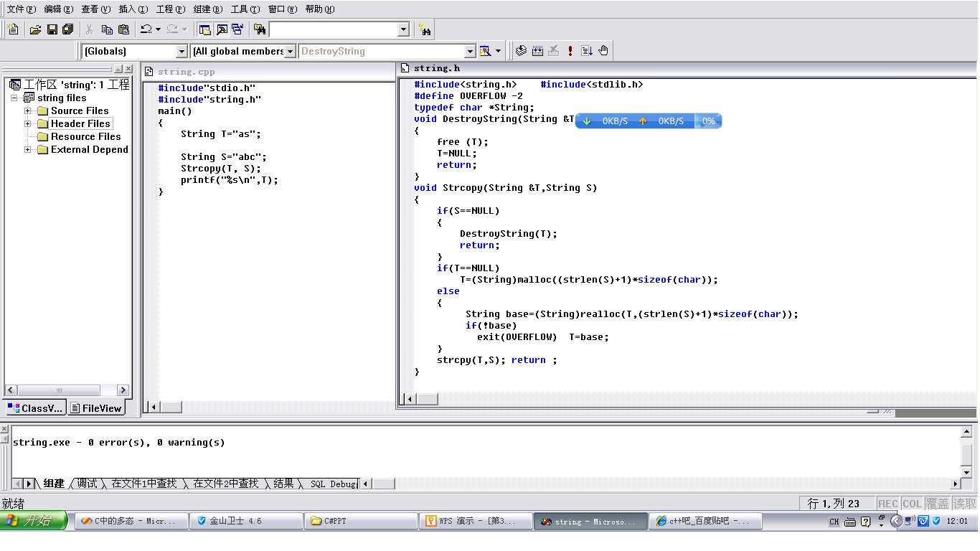
Task: Run the program with the red exclamation icon
Action: click(x=570, y=51)
